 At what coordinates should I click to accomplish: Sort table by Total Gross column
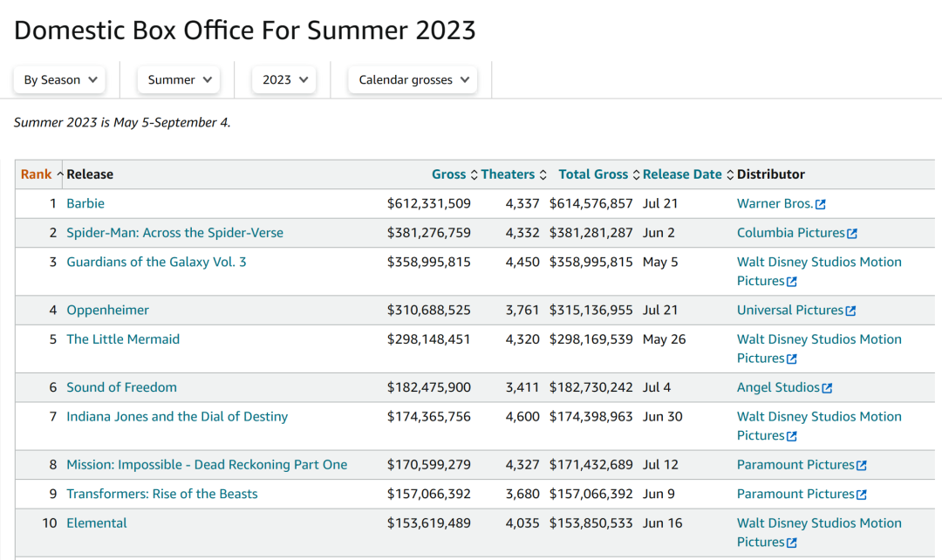tap(593, 174)
